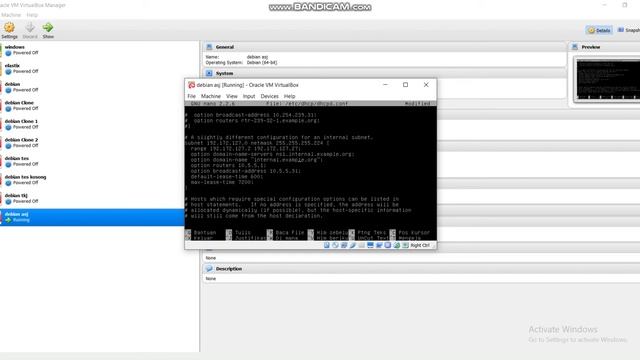Select the 'debian Clone 2' virtual machine
The image size is (640, 360).
click(92, 142)
